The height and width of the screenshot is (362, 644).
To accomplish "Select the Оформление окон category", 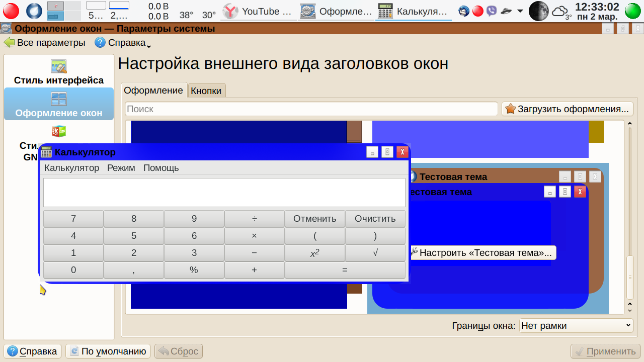I will (59, 104).
